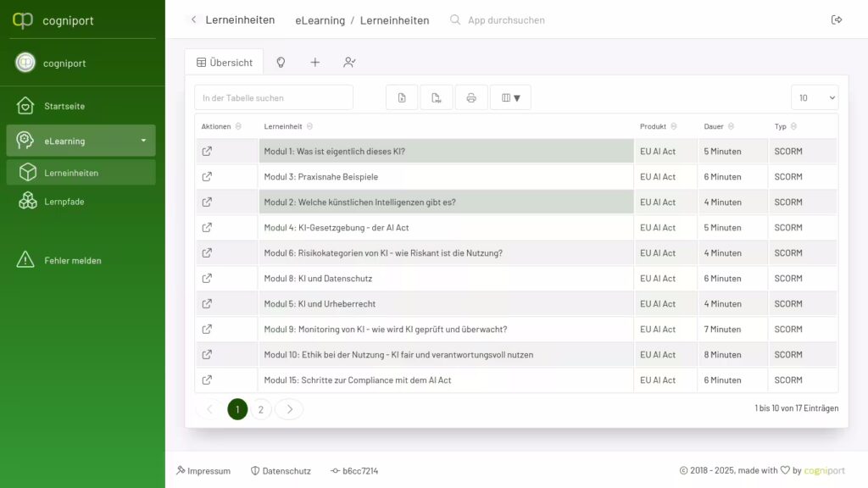This screenshot has height=488, width=868.
Task: Expand the rows-per-page selector showing 10
Action: (815, 97)
